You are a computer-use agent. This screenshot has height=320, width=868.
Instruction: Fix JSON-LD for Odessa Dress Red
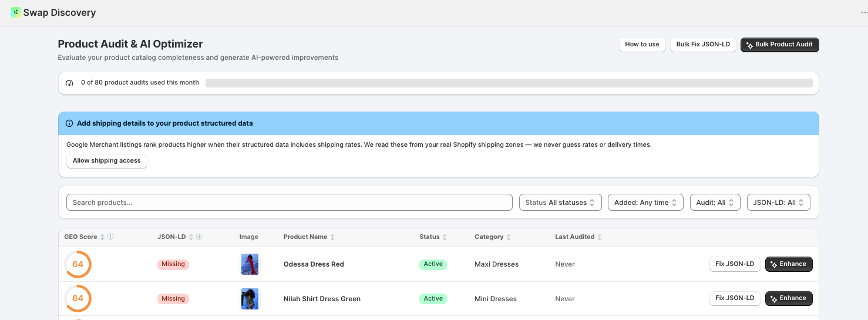(735, 264)
